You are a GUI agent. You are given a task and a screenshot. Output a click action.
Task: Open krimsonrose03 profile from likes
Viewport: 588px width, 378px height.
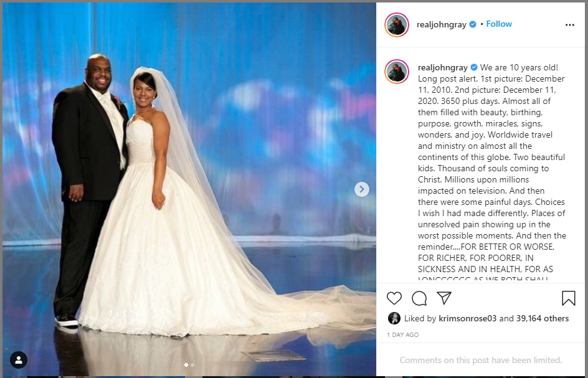coord(467,318)
